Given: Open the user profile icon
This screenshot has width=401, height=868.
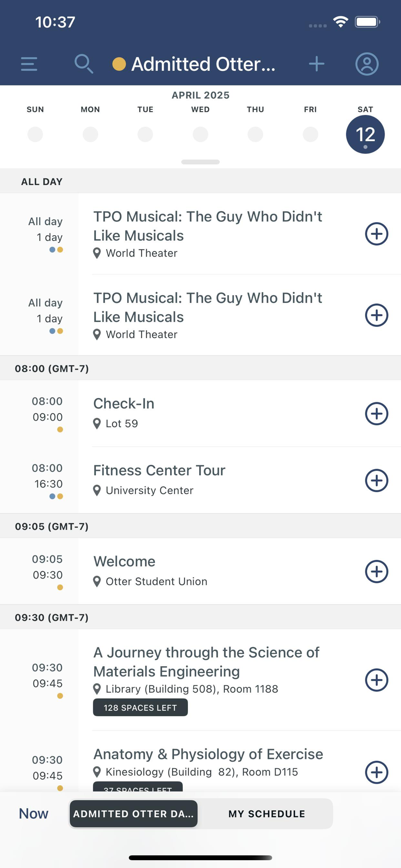Looking at the screenshot, I should click(x=367, y=64).
